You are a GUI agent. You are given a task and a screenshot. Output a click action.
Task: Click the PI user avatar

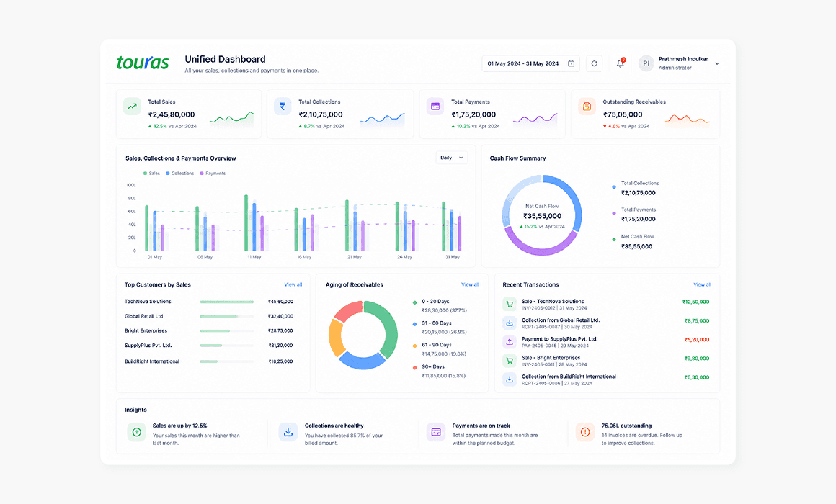coord(646,63)
